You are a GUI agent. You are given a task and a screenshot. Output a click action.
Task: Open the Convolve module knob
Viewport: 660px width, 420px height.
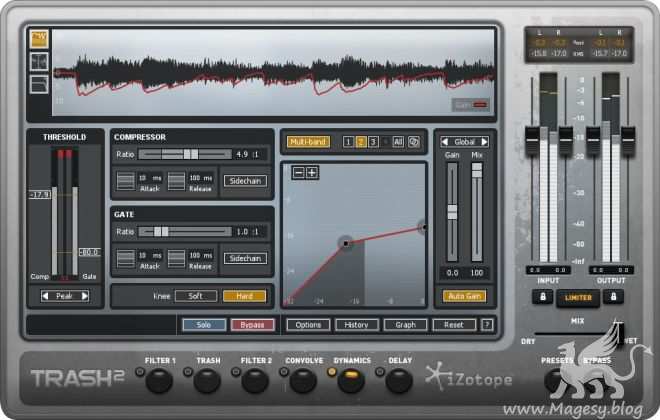(303, 381)
